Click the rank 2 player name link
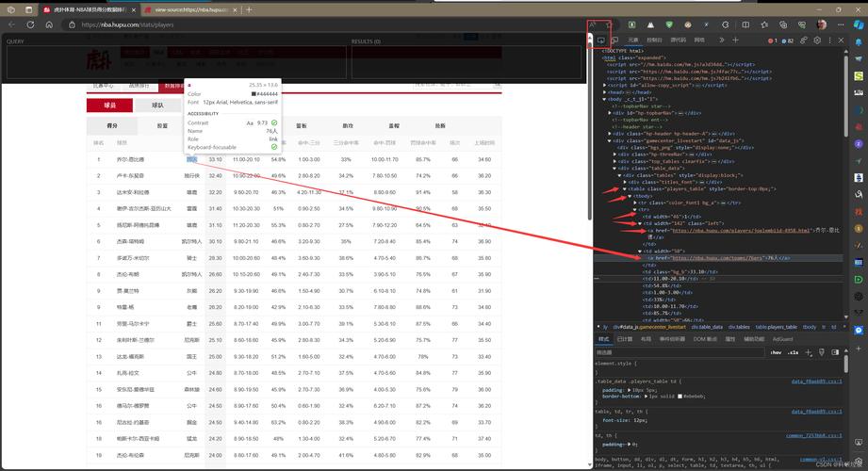 pyautogui.click(x=130, y=175)
